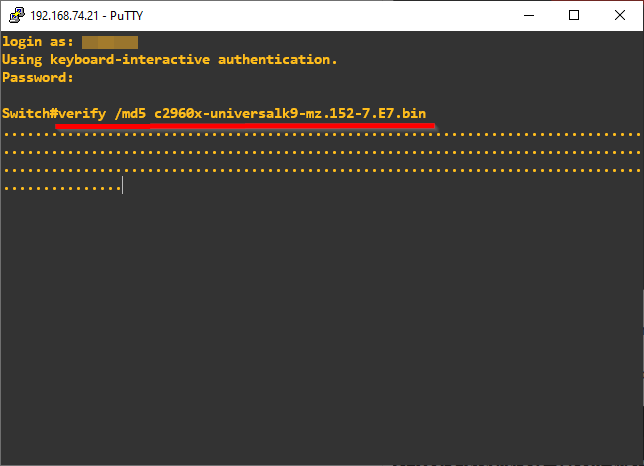Click the "/md5" option in the command
This screenshot has width=644, height=466.
point(129,114)
